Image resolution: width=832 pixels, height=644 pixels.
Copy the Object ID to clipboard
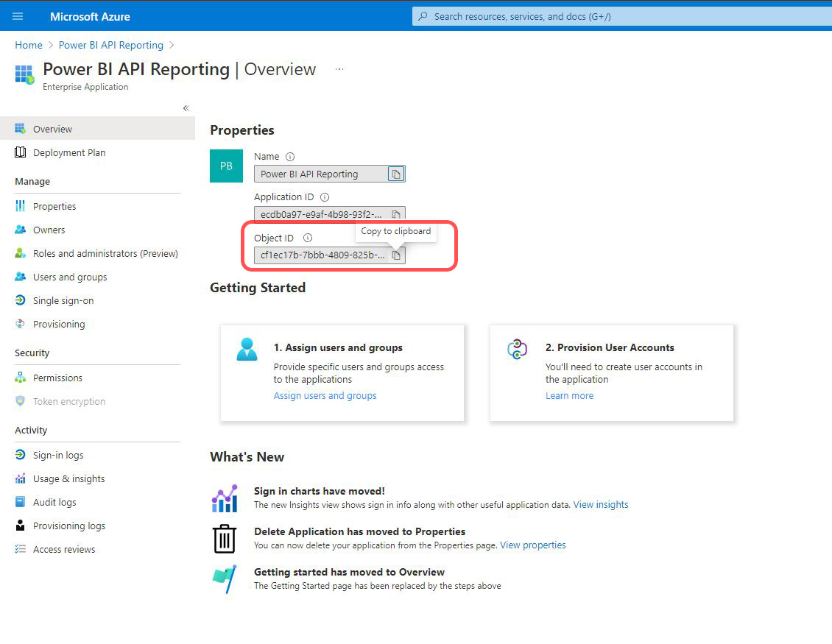(396, 255)
